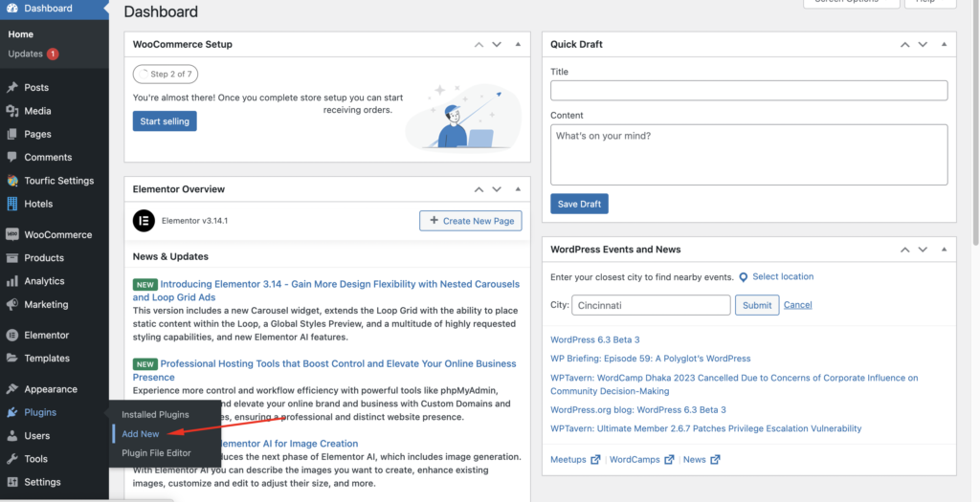980x502 pixels.
Task: Move WordPress Events and News panel up
Action: (x=904, y=250)
